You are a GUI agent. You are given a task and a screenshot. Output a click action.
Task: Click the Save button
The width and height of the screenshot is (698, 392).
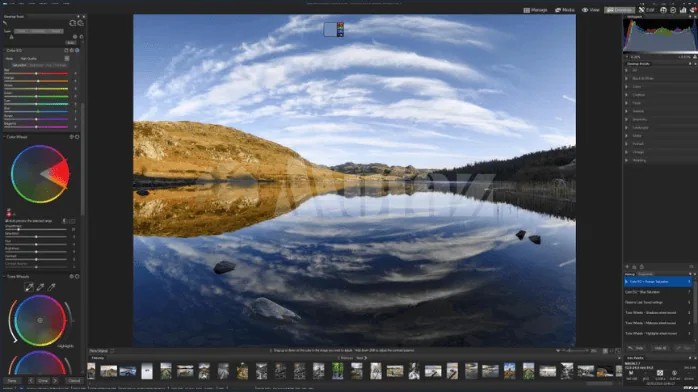[12, 381]
